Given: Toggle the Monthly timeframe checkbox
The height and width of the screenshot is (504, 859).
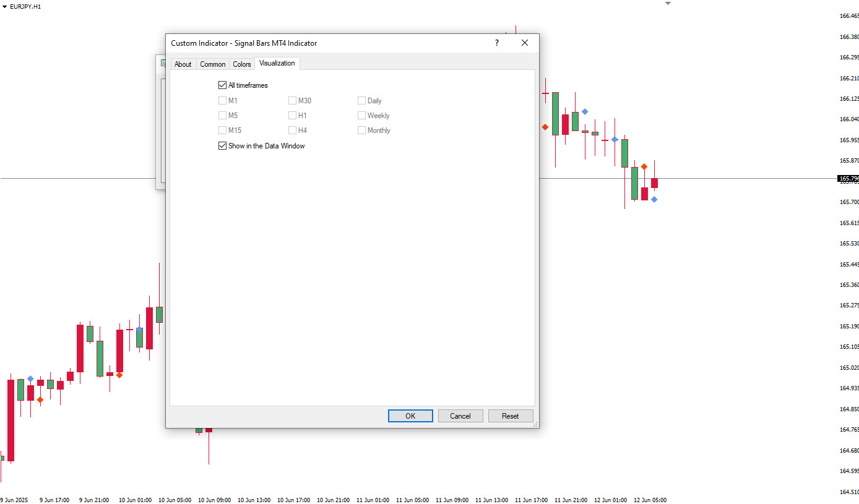Looking at the screenshot, I should 362,130.
